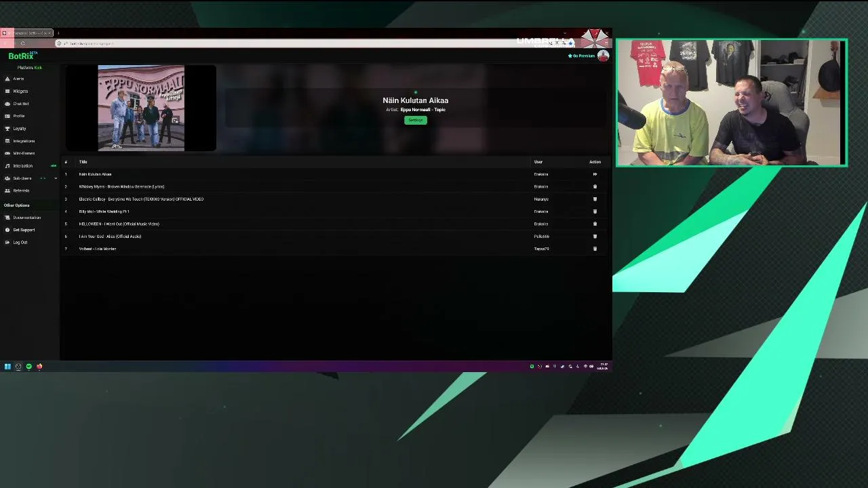The height and width of the screenshot is (488, 868).
Task: Click the Eppu Normaali album thumbnail
Action: pyautogui.click(x=141, y=108)
